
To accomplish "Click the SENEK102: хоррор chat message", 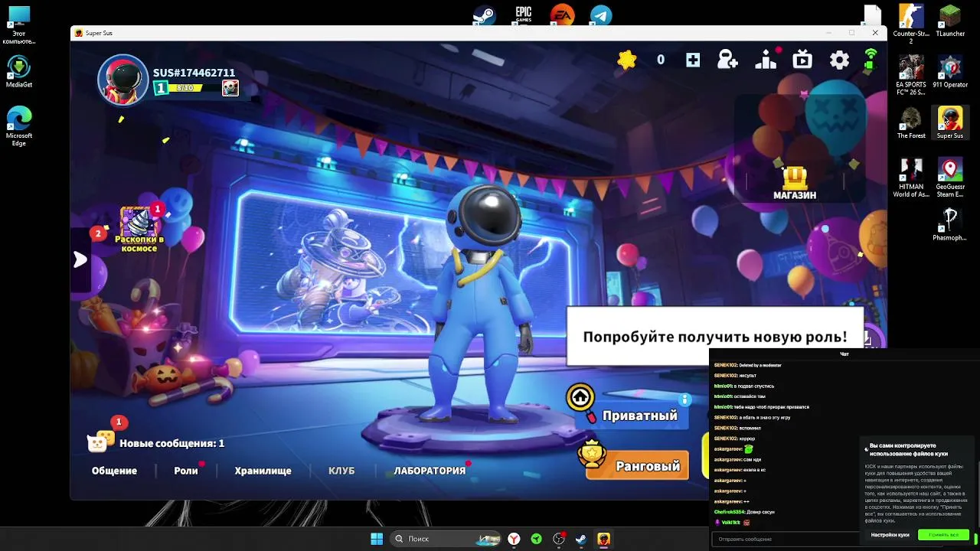I will point(733,439).
